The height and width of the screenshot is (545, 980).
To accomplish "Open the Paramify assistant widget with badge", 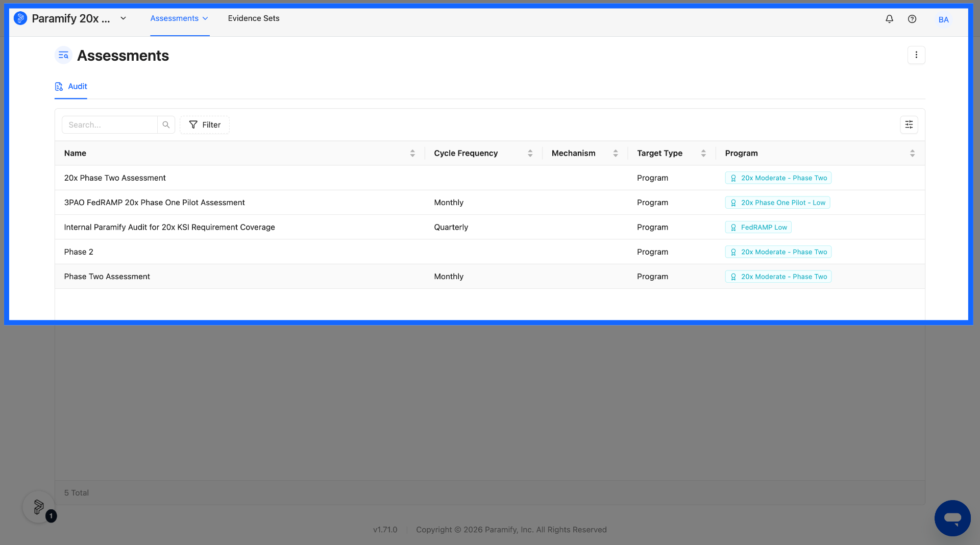I will (39, 507).
